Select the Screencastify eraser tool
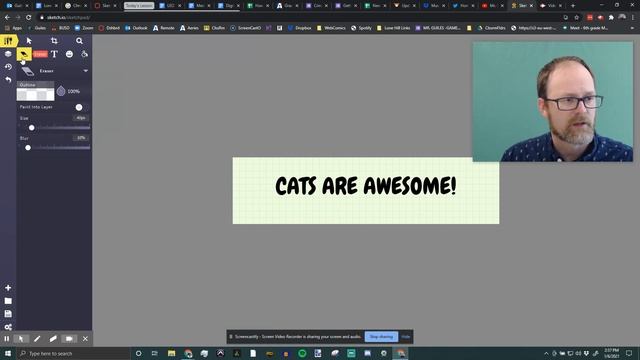Image resolution: width=640 pixels, height=360 pixels. tap(53, 339)
